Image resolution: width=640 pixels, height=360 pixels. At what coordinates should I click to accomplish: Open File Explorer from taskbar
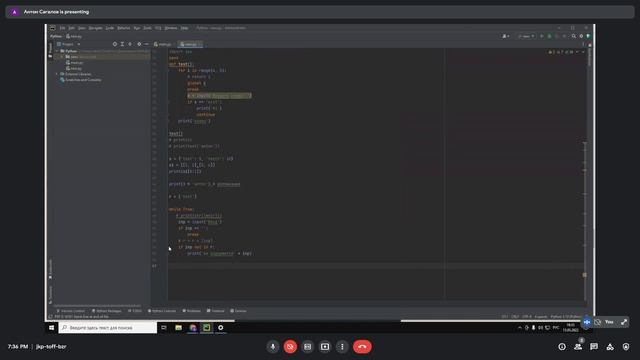click(178, 328)
